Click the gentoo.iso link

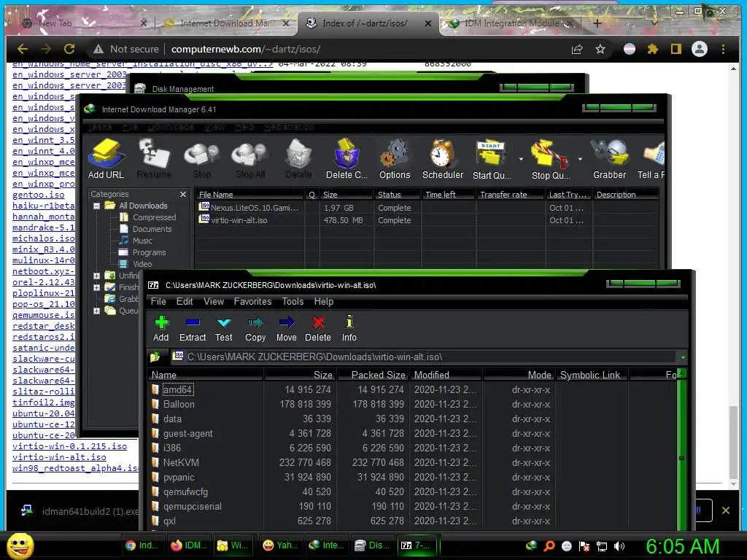pyautogui.click(x=38, y=195)
